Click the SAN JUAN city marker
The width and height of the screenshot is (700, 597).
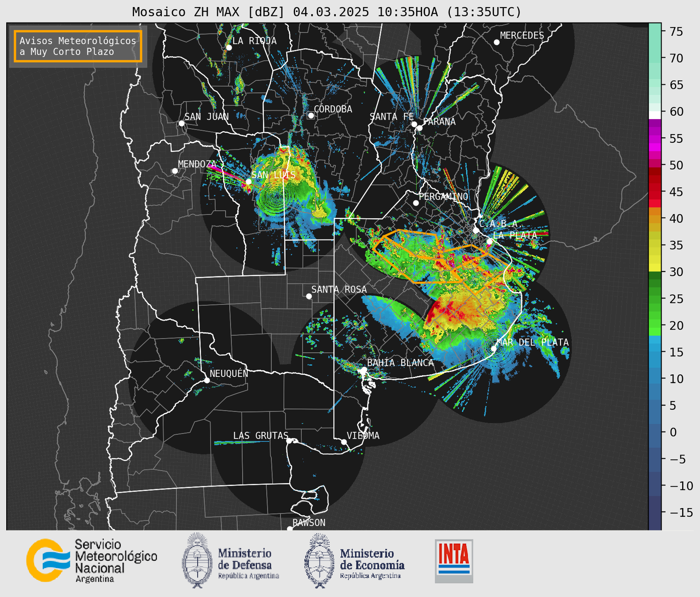click(x=181, y=123)
